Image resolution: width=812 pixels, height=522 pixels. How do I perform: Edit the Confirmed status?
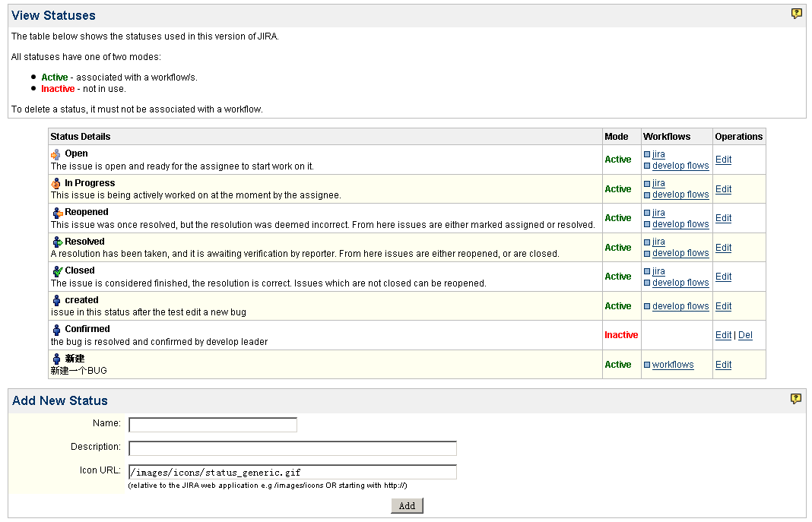click(x=723, y=335)
